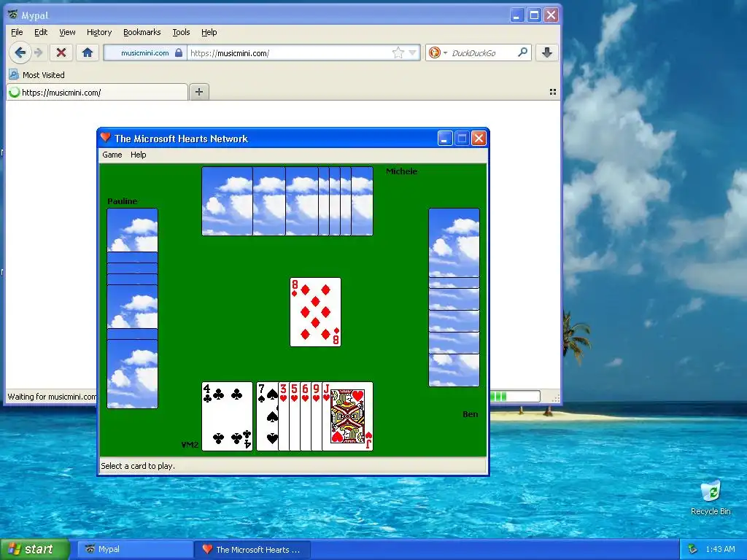Open Mypal History menu
The image size is (747, 560).
tap(99, 32)
